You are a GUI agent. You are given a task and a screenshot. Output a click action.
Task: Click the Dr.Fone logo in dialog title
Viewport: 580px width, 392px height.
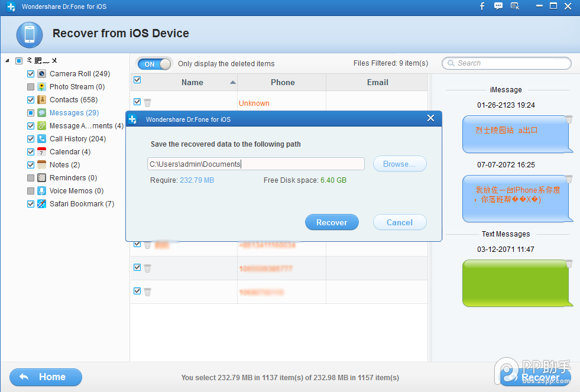pyautogui.click(x=132, y=119)
